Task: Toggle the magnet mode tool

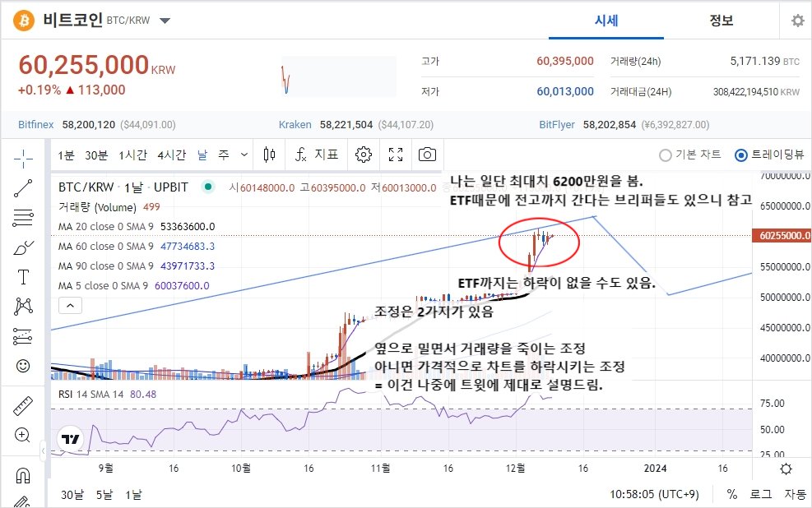Action: pyautogui.click(x=23, y=475)
